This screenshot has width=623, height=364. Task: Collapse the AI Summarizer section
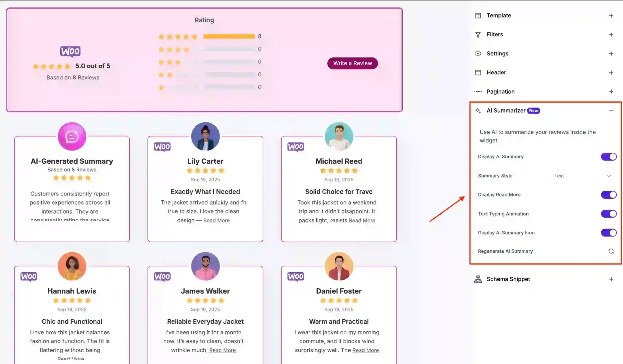(611, 111)
